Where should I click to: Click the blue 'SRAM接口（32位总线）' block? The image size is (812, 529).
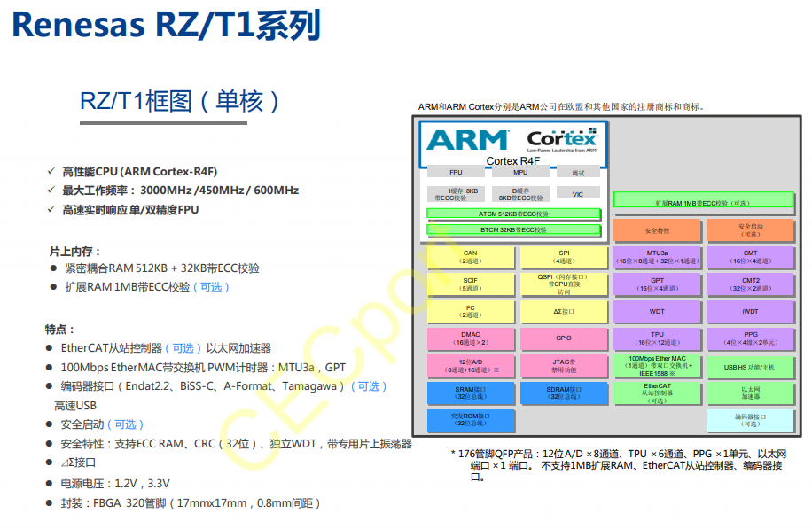(x=470, y=393)
